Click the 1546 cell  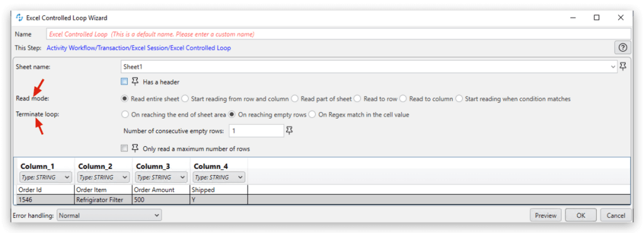coord(45,199)
